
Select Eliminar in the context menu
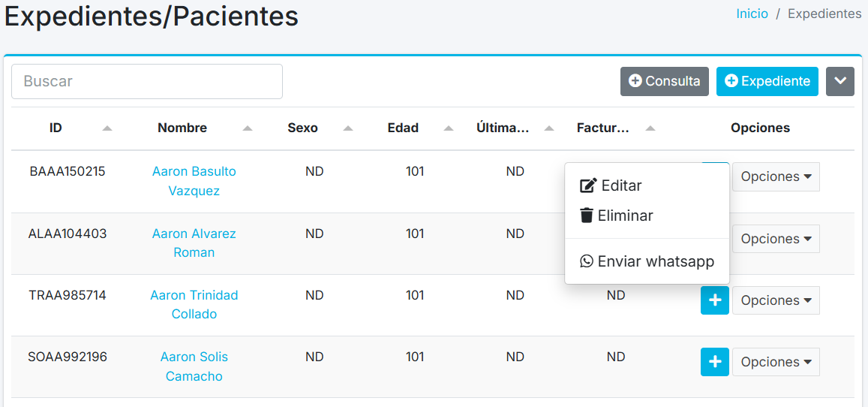[617, 216]
